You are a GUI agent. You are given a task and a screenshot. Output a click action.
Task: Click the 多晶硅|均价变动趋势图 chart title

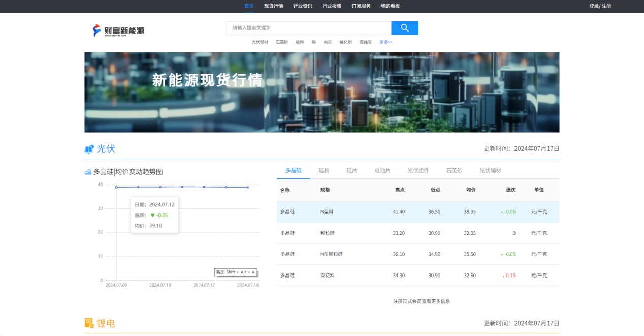[x=128, y=172]
